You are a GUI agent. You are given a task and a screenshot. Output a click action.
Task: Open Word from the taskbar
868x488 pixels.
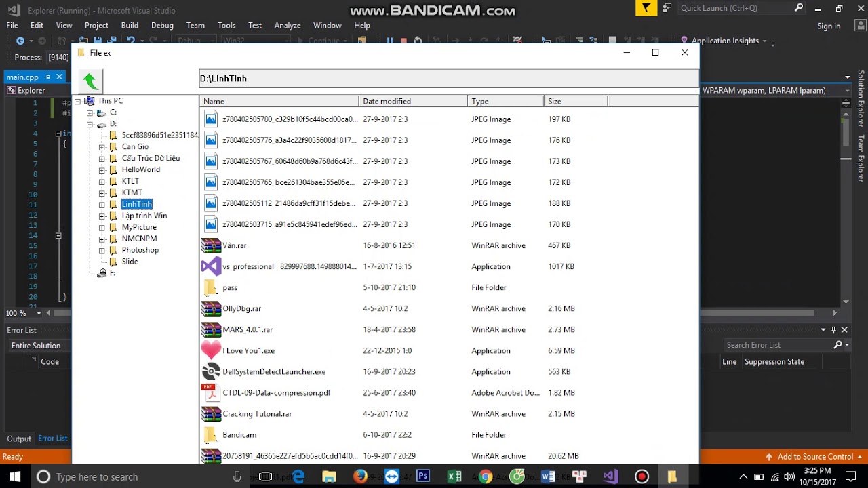pyautogui.click(x=548, y=476)
